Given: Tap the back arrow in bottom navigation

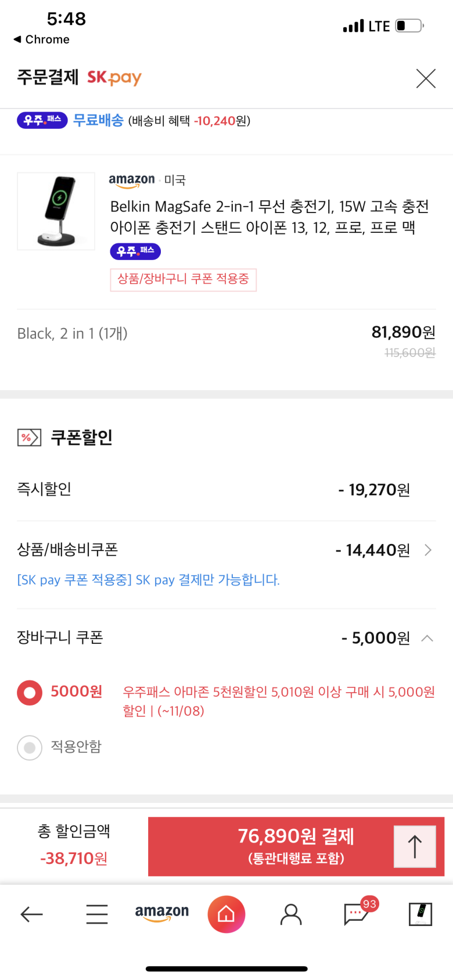Looking at the screenshot, I should (31, 914).
